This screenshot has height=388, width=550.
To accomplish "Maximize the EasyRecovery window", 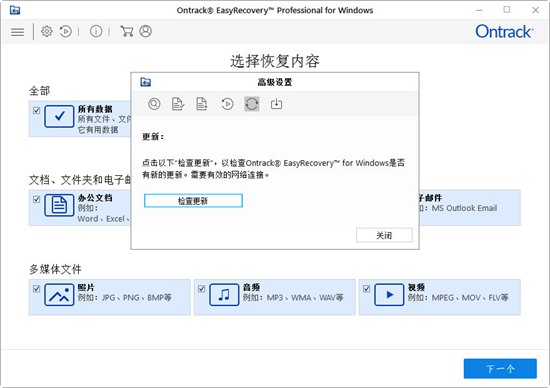I will click(507, 10).
